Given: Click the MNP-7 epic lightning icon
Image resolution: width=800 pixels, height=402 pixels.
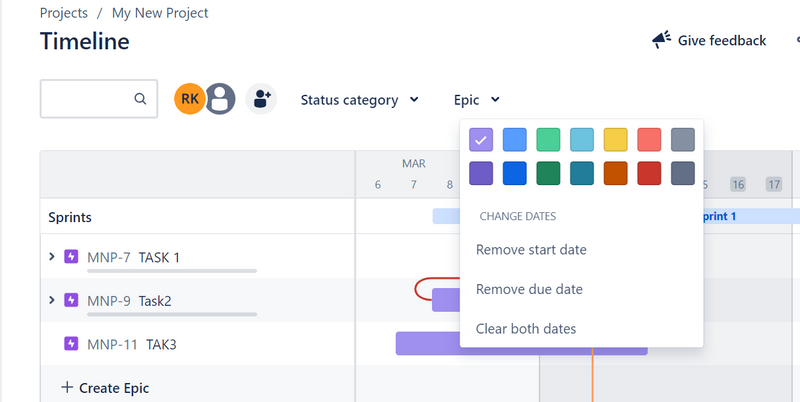Looking at the screenshot, I should (x=71, y=257).
